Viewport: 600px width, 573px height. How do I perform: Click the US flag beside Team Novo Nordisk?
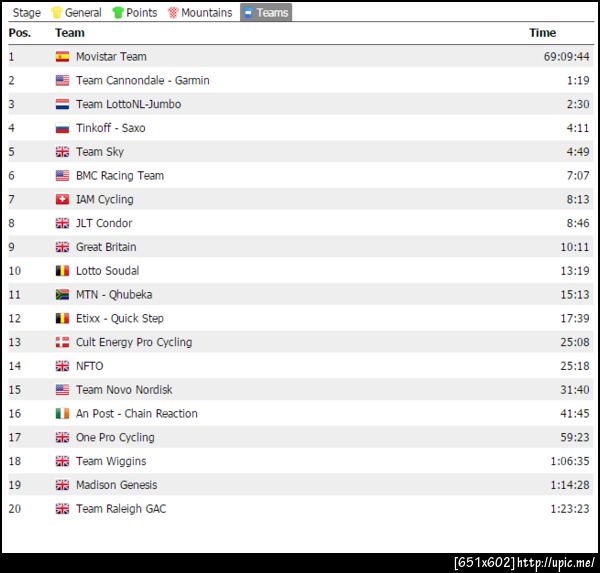point(62,390)
